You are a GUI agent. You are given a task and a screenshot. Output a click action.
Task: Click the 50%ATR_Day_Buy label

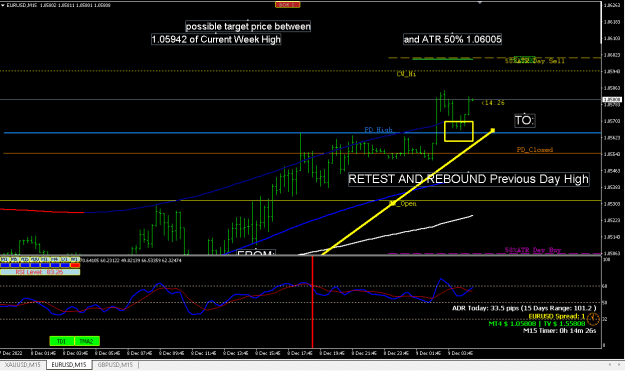[x=533, y=250]
